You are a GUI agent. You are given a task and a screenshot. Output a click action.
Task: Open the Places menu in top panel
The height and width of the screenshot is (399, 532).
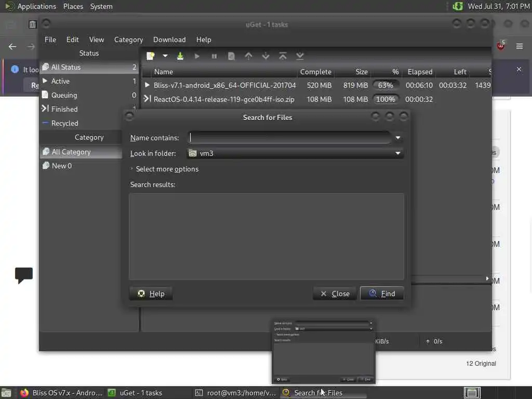click(73, 6)
